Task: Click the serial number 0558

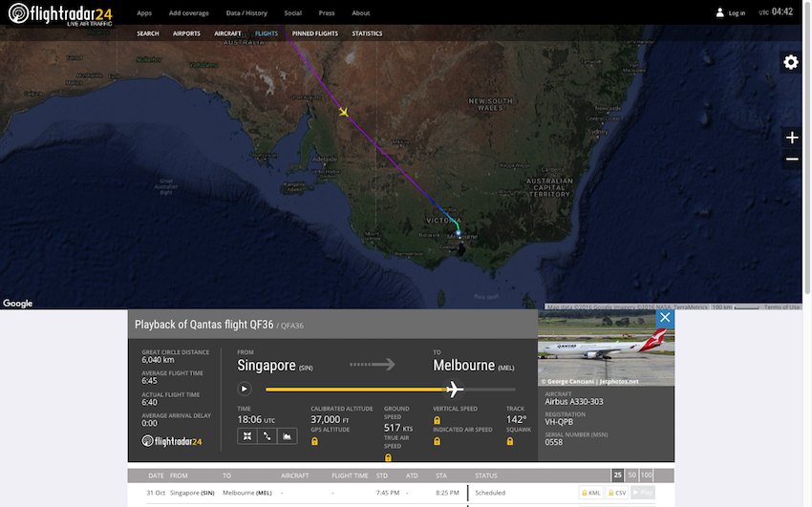Action: coord(553,442)
